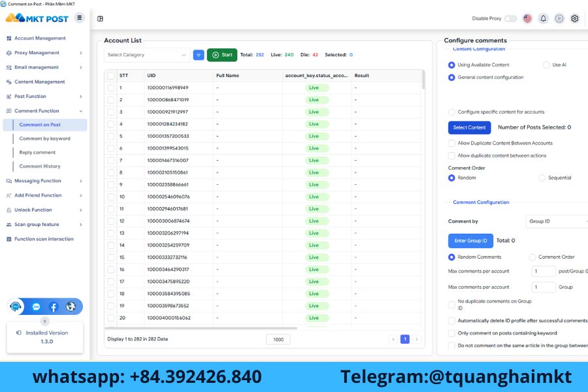The width and height of the screenshot is (588, 392).
Task: Open the Comment by Group ID dropdown
Action: (559, 221)
